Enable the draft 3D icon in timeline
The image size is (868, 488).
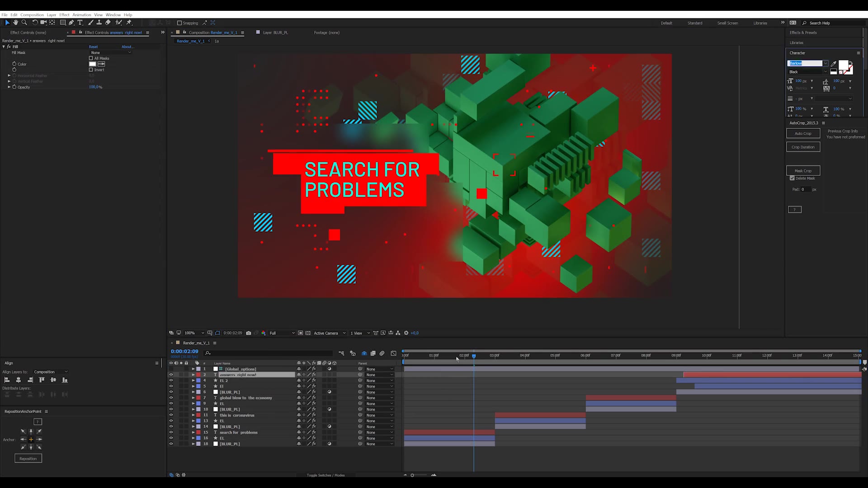[x=353, y=353]
